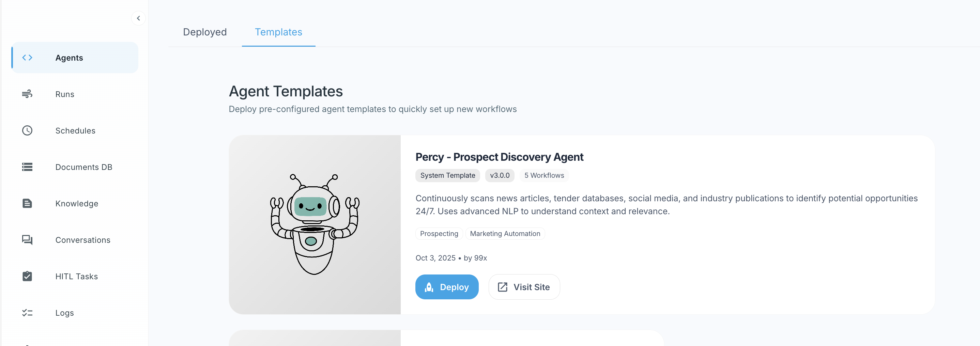The image size is (980, 346).
Task: Select the Templates tab
Action: 278,32
